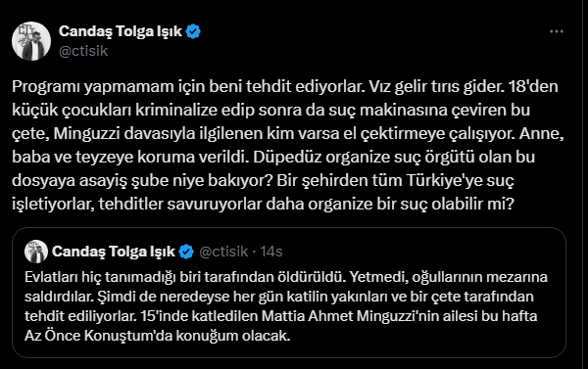588x369 pixels.
Task: Click the 14s timestamp of the quoted tweet
Action: (271, 252)
